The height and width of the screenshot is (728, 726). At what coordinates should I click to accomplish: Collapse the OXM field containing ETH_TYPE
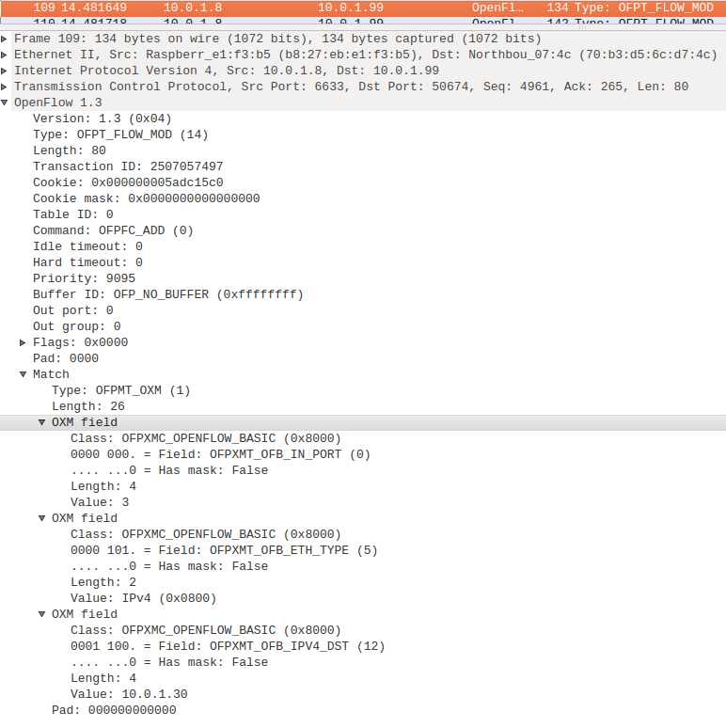42,518
